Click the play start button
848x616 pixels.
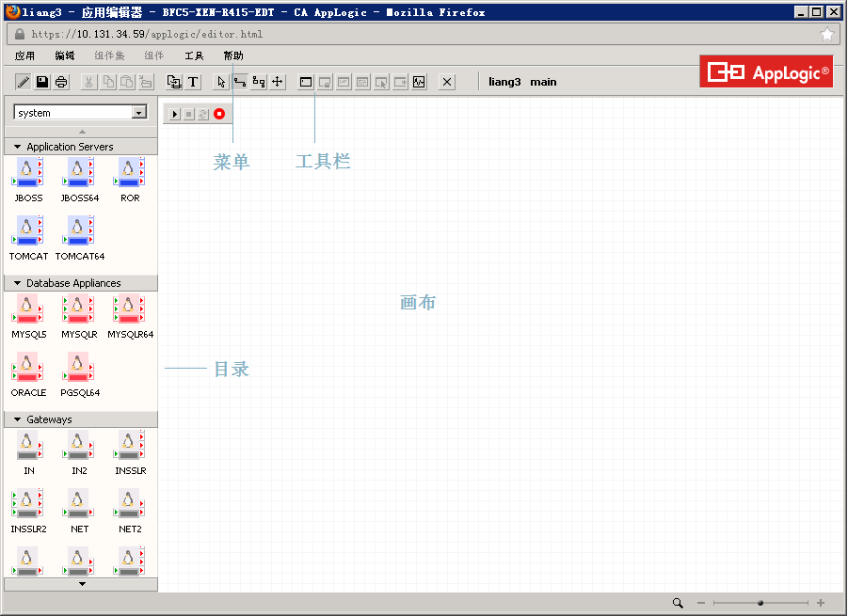tap(175, 114)
